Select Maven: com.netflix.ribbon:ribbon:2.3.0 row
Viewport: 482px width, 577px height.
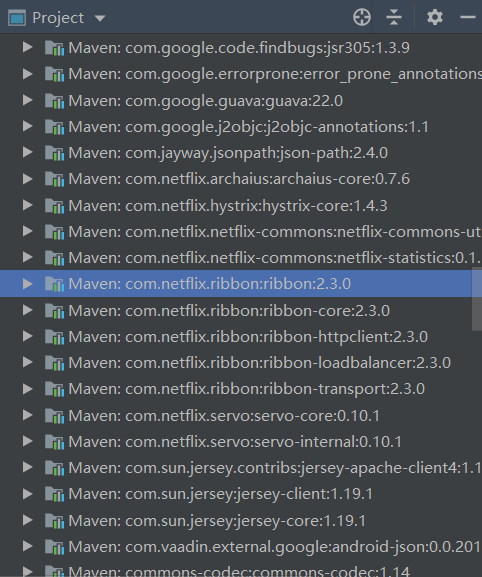(241, 284)
